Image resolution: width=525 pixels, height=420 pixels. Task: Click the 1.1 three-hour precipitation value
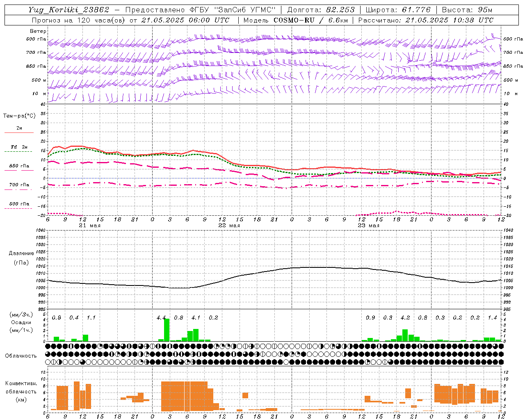click(91, 317)
